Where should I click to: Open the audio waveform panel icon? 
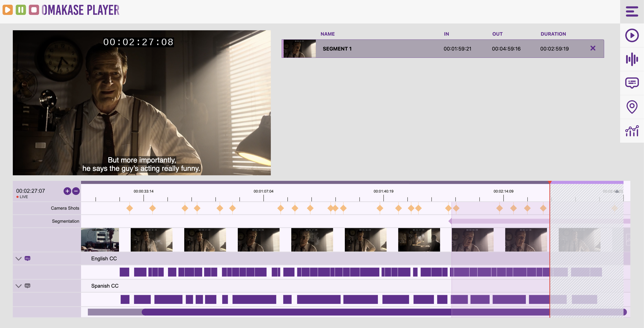pos(632,59)
